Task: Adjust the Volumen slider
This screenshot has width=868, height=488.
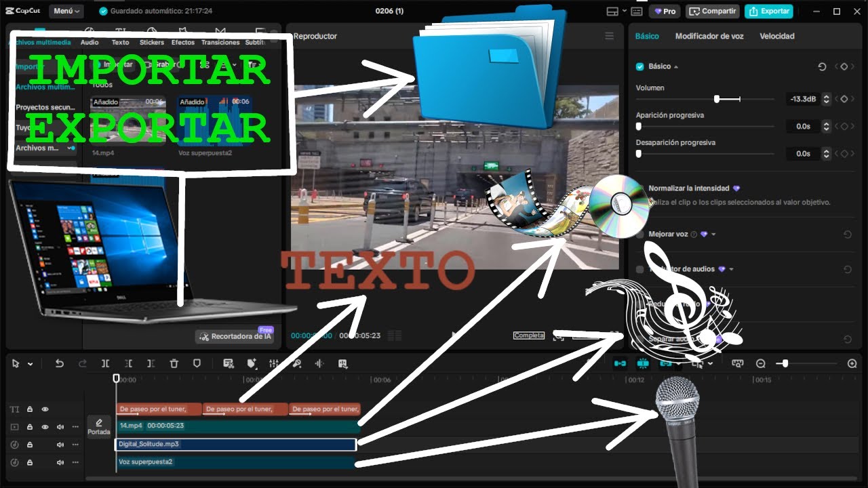Action: tap(705, 99)
